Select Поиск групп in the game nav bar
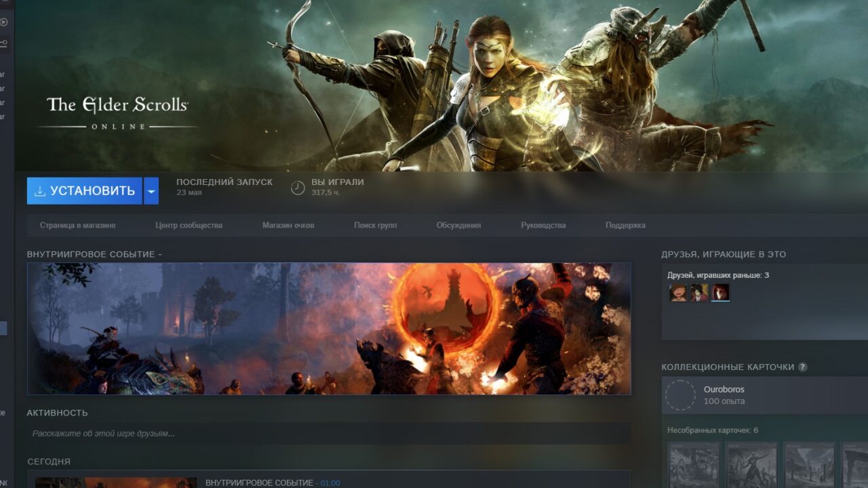 pyautogui.click(x=375, y=225)
